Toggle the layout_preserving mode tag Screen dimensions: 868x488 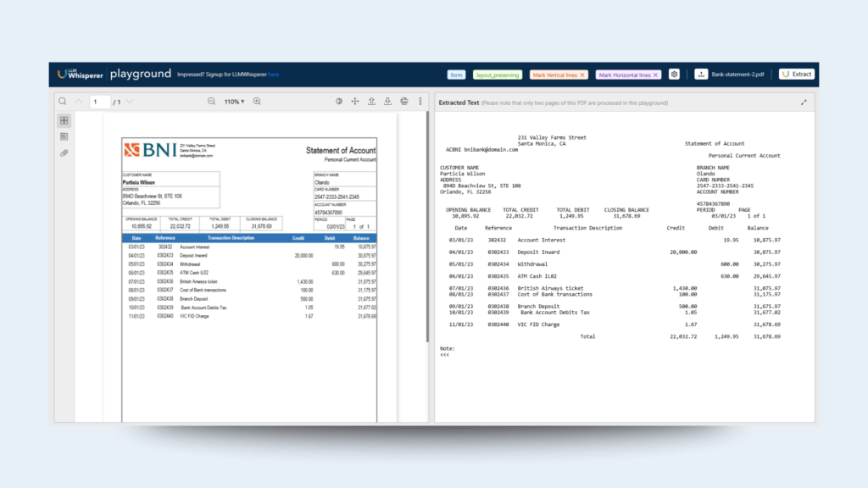click(498, 75)
